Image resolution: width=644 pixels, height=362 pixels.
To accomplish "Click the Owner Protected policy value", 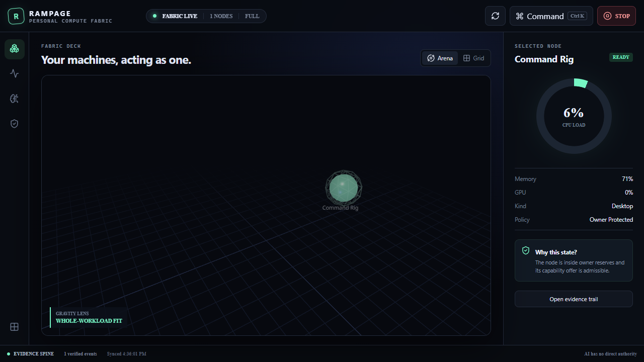I will (611, 220).
